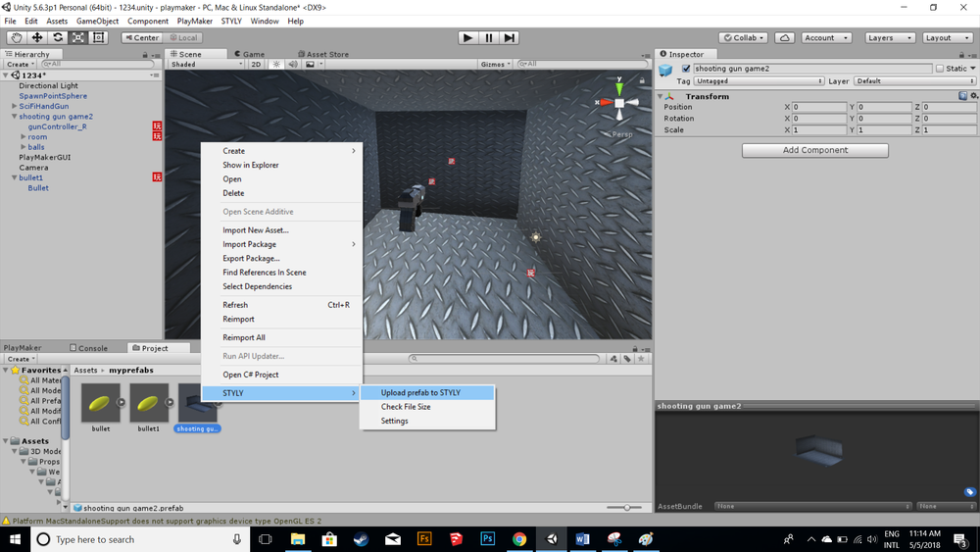Viewport: 980px width, 552px height.
Task: Click the Step forward button
Action: pos(510,37)
